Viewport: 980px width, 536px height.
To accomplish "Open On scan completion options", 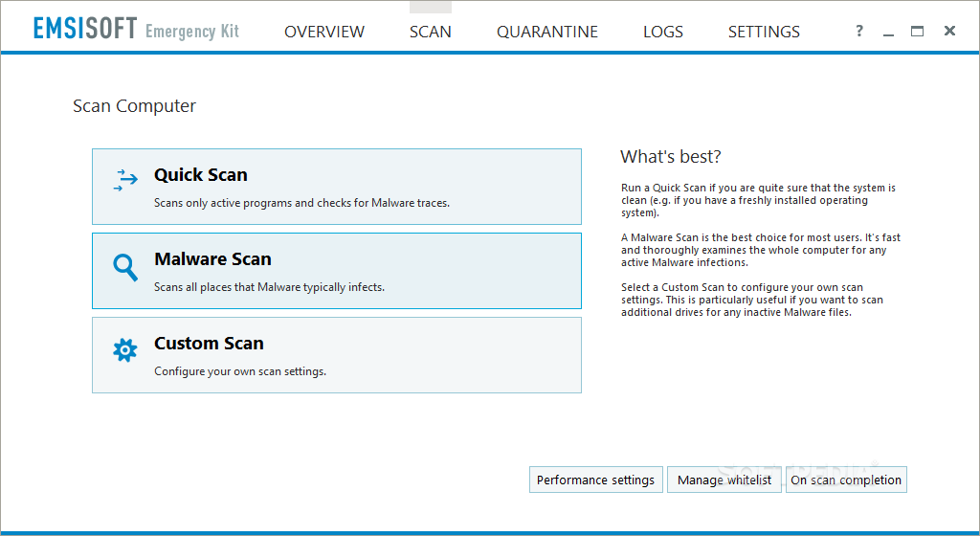I will [x=846, y=480].
